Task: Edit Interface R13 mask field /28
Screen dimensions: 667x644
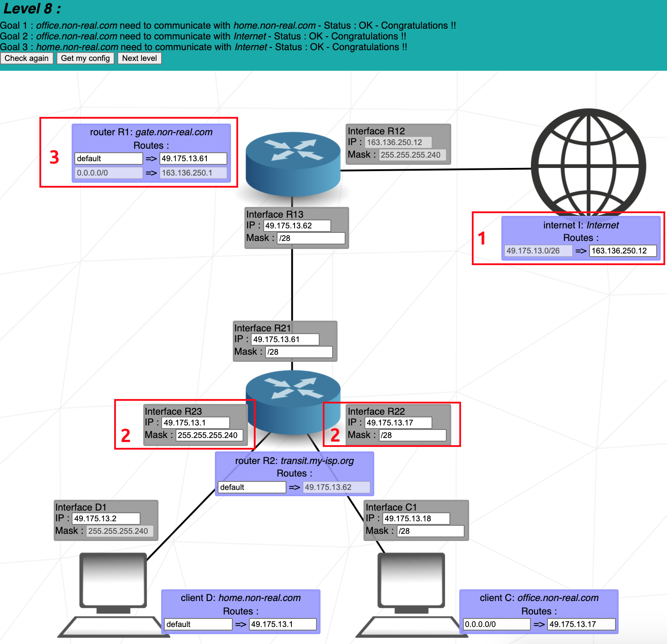Action: [311, 238]
